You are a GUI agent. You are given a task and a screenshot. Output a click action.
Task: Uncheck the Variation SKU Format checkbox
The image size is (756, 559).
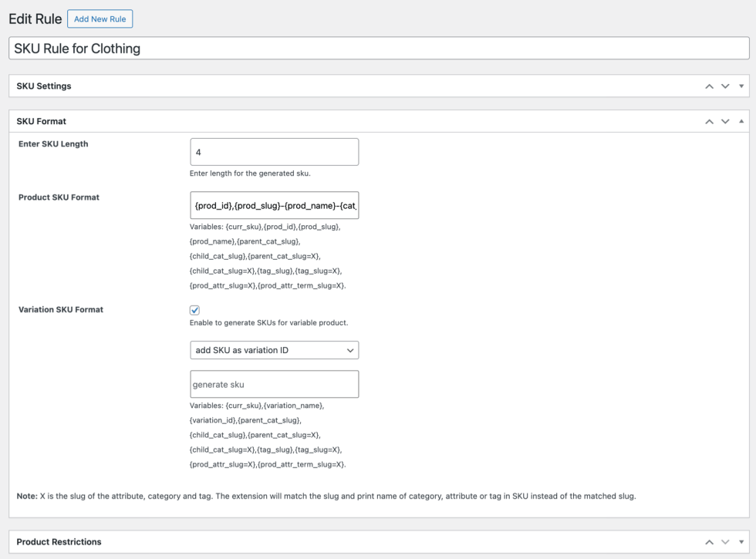tap(194, 310)
